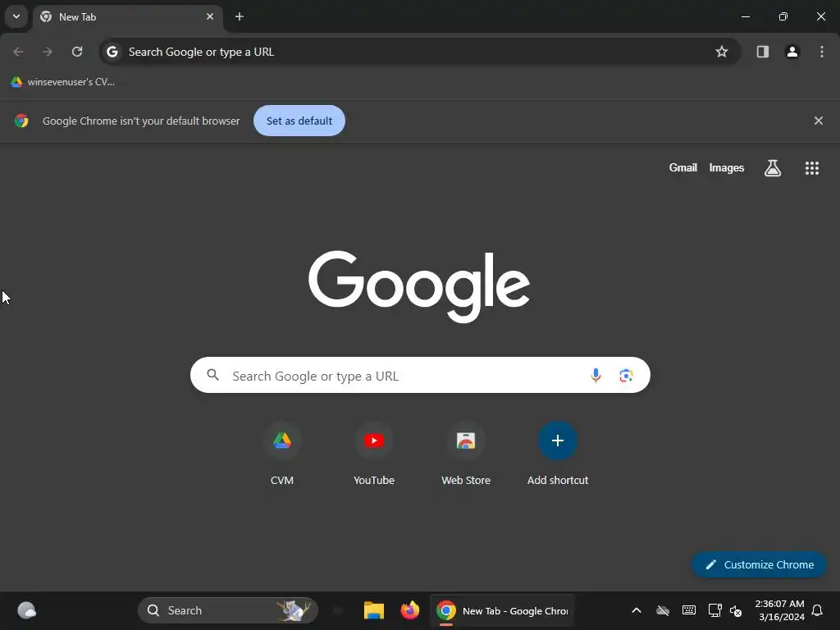This screenshot has width=840, height=630.
Task: Start voice search with the microphone
Action: click(596, 375)
